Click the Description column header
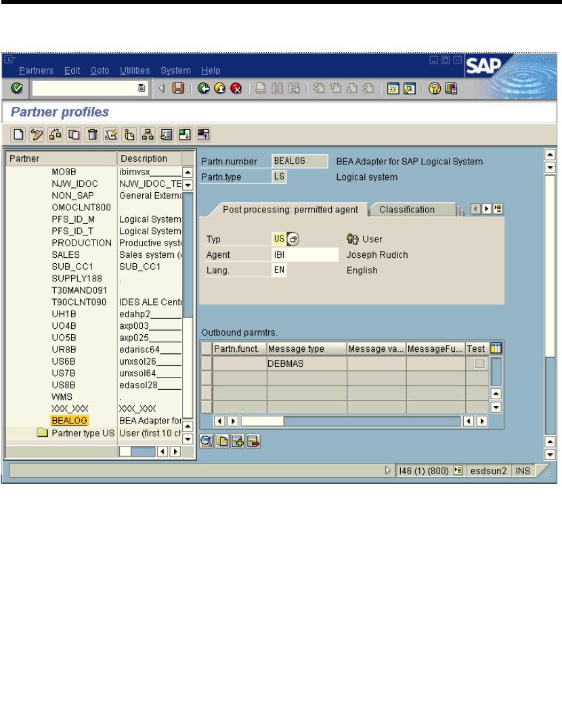 point(149,158)
